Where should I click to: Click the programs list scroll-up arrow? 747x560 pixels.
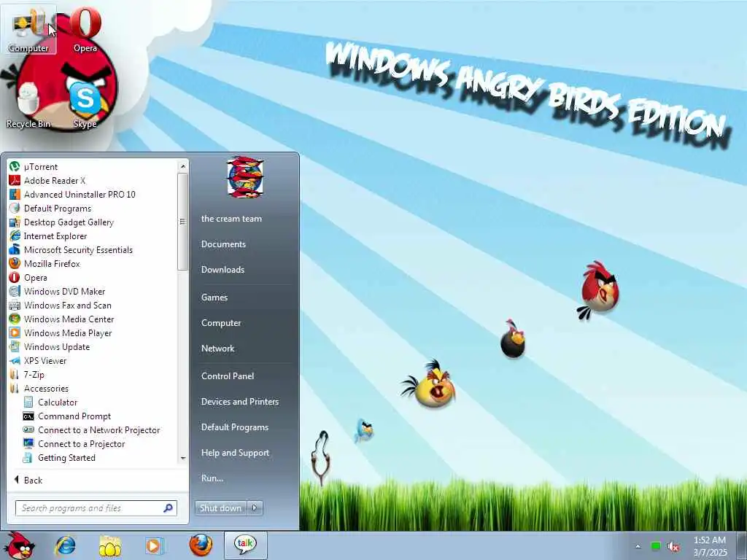click(182, 166)
